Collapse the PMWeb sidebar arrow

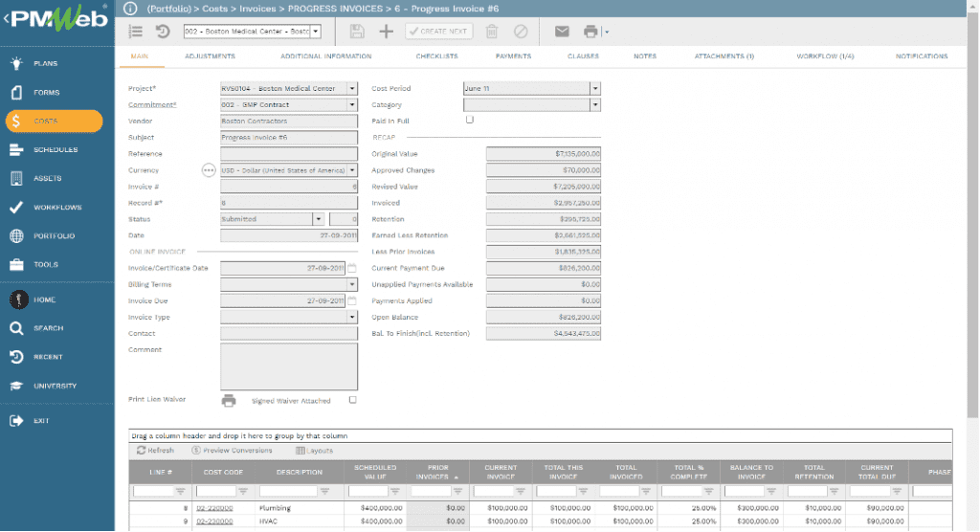(x=6, y=18)
